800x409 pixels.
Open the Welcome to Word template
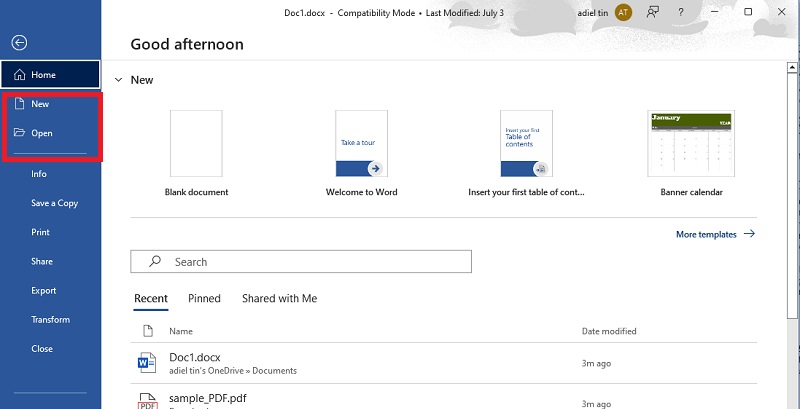click(x=361, y=153)
